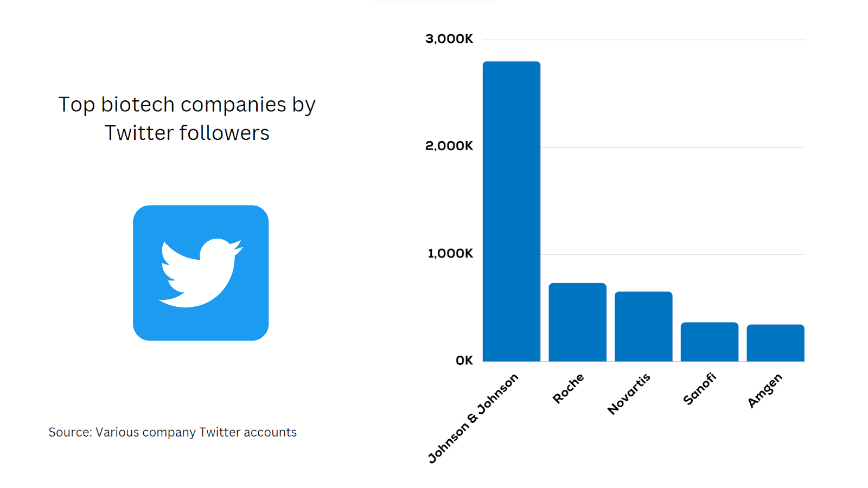Select the Sanofi x-axis label
Screen dimensions: 868x488
tap(699, 389)
